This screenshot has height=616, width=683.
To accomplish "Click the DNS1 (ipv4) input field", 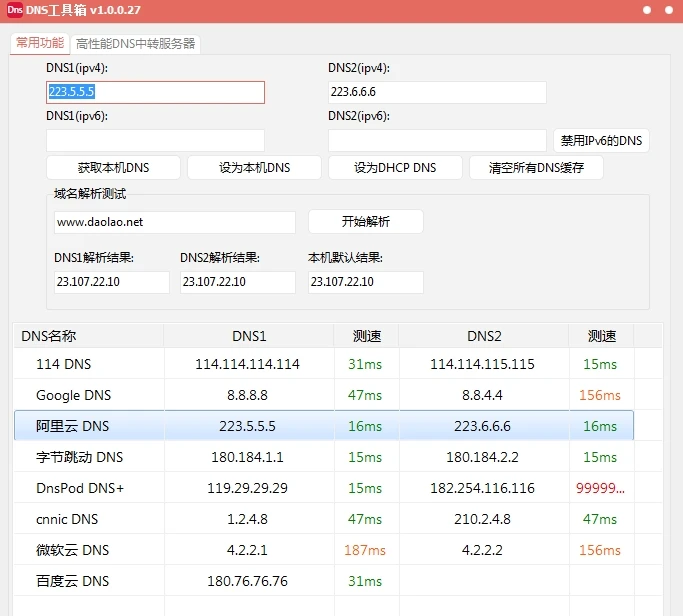I will pyautogui.click(x=155, y=92).
